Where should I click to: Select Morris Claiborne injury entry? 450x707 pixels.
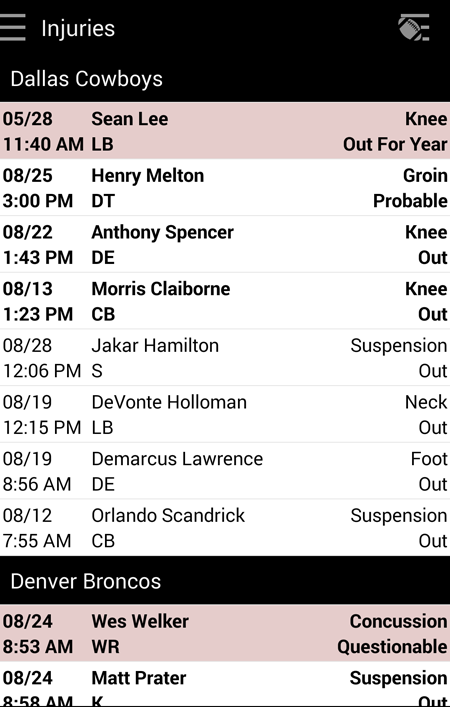point(225,301)
